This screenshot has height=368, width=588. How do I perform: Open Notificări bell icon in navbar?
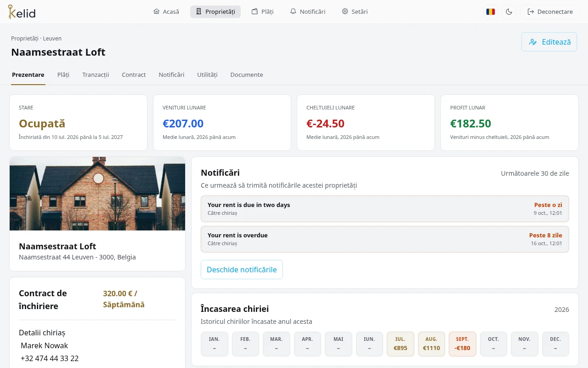pyautogui.click(x=293, y=11)
